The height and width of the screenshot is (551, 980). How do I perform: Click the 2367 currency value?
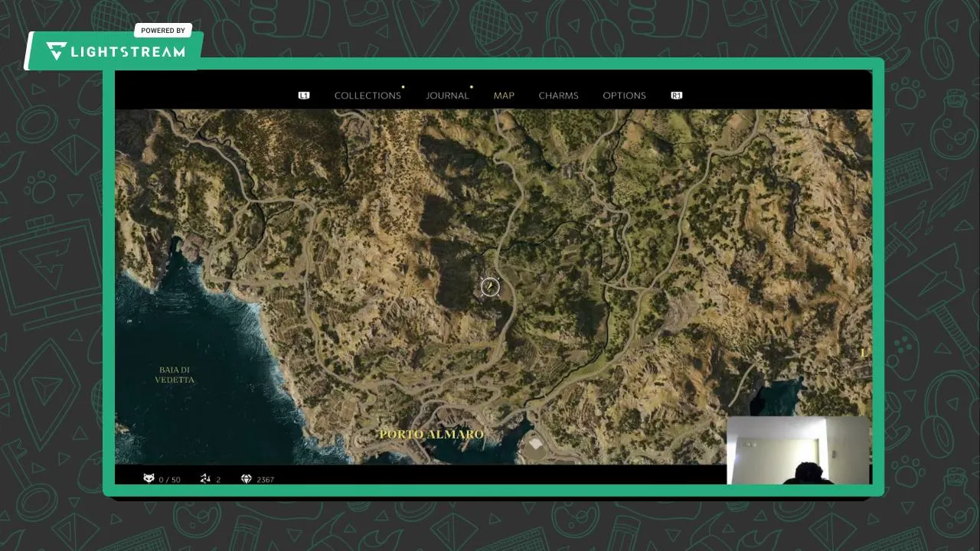pyautogui.click(x=265, y=480)
